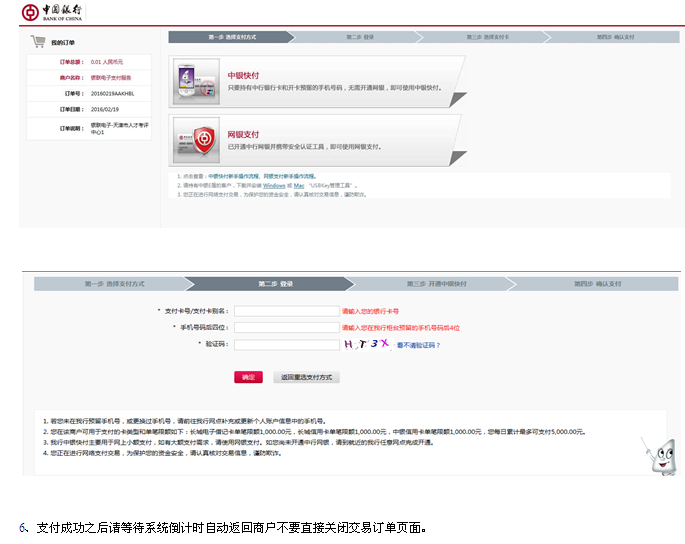Open step tab 第一步 选择支付方式 in top page
This screenshot has height=544, width=685.
(232, 37)
